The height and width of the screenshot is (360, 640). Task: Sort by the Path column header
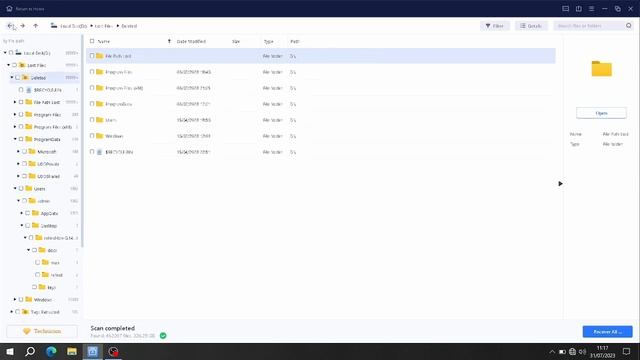coord(294,41)
